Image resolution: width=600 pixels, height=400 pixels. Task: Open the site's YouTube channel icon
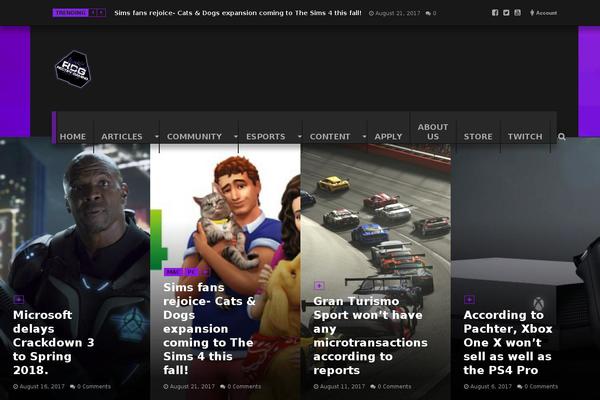click(517, 13)
